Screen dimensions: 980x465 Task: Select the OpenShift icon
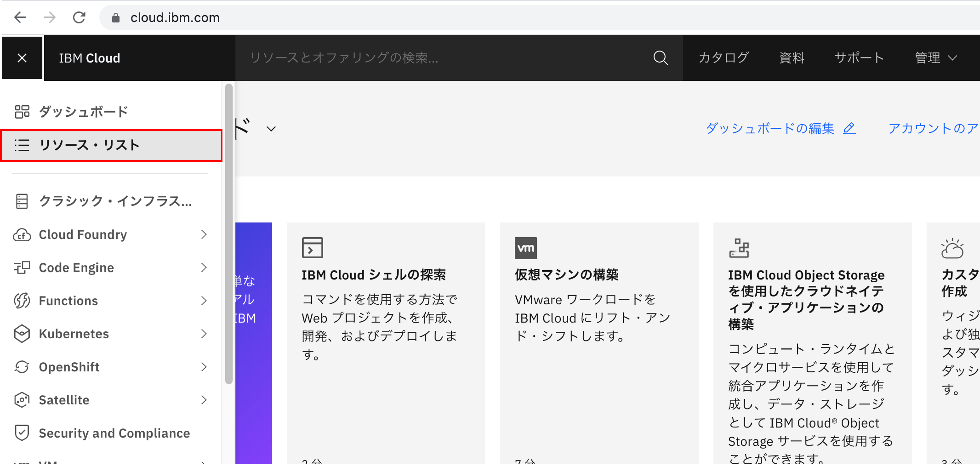(22, 367)
